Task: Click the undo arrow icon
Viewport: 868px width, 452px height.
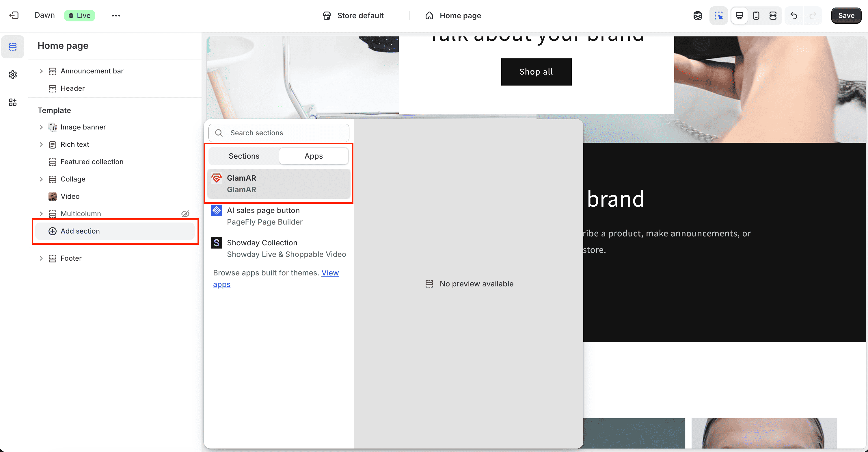Action: coord(794,16)
